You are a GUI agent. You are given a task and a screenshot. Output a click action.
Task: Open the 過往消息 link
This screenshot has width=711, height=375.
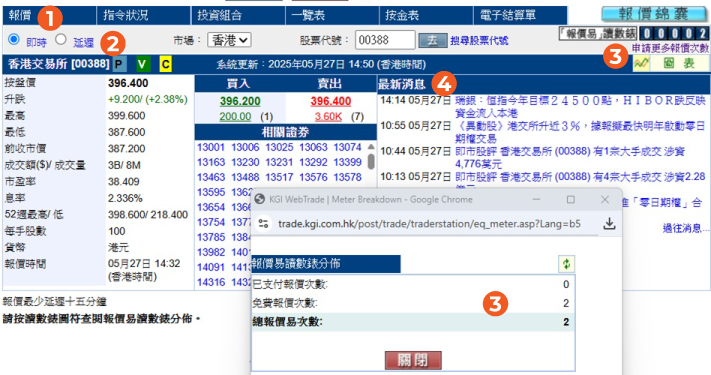pyautogui.click(x=685, y=229)
